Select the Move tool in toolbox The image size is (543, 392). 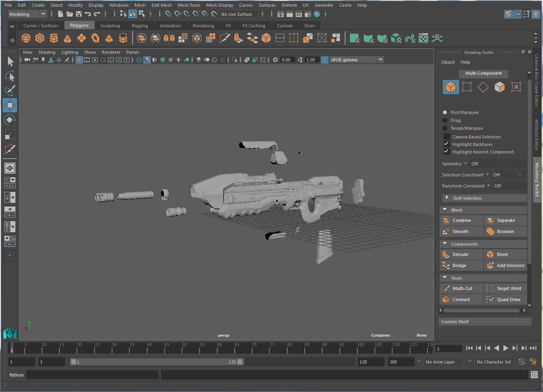pyautogui.click(x=10, y=105)
